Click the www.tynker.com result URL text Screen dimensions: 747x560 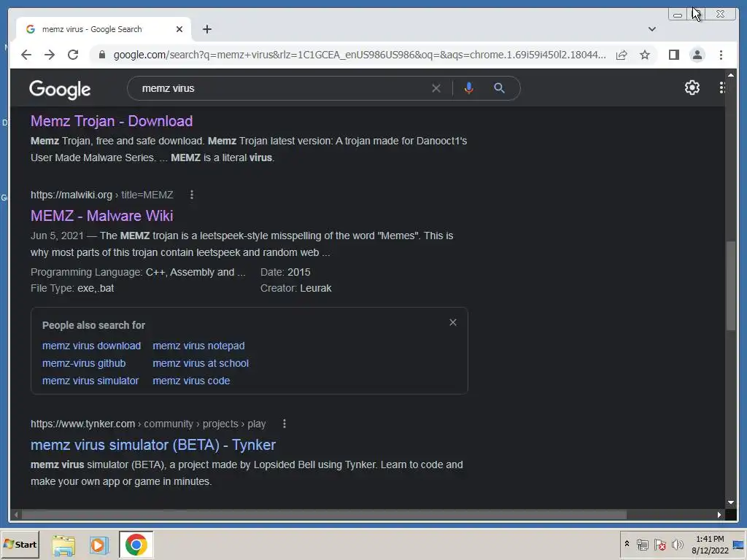[148, 424]
